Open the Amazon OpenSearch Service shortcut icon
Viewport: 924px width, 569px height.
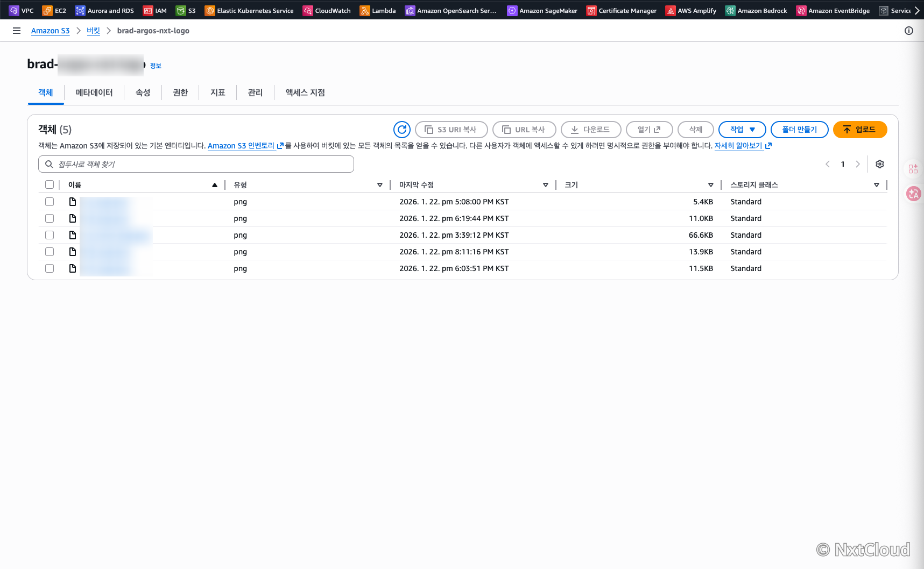coord(410,11)
